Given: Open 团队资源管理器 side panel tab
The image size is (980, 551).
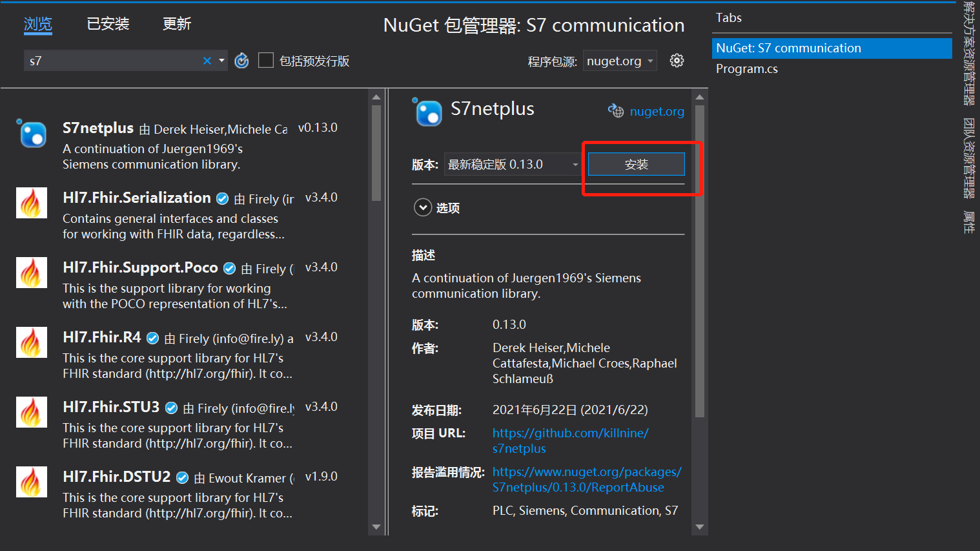Looking at the screenshot, I should pos(969,158).
